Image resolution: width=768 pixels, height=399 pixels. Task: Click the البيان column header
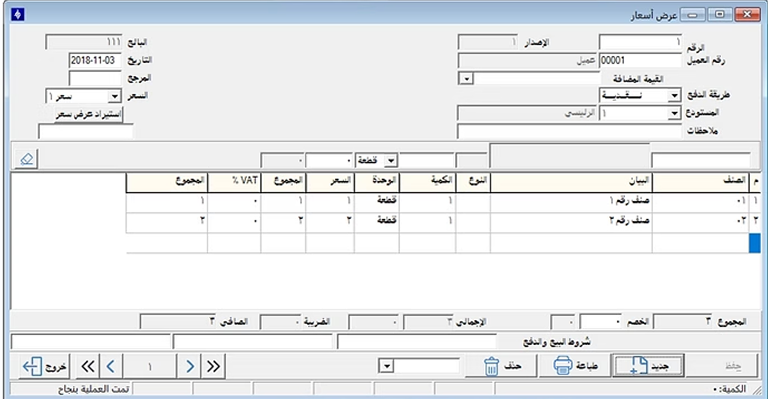coord(571,181)
